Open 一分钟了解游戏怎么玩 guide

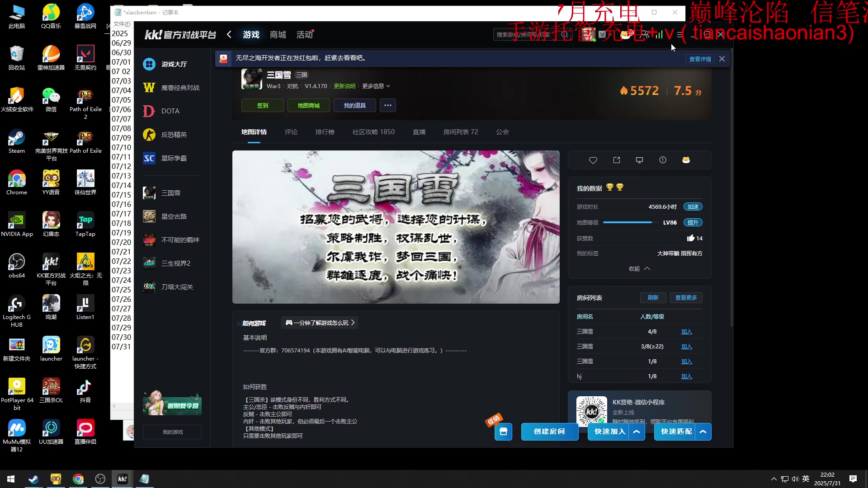tap(320, 323)
